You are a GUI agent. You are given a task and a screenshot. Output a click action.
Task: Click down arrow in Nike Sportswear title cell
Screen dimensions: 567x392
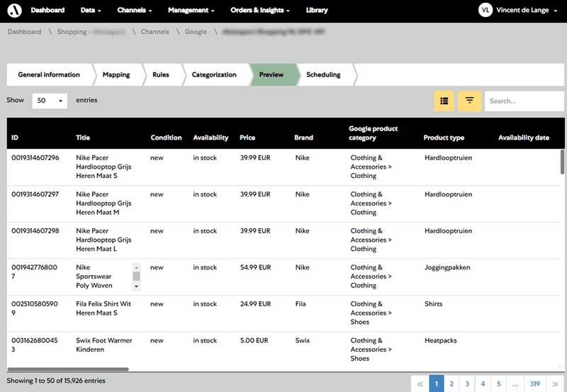point(136,286)
